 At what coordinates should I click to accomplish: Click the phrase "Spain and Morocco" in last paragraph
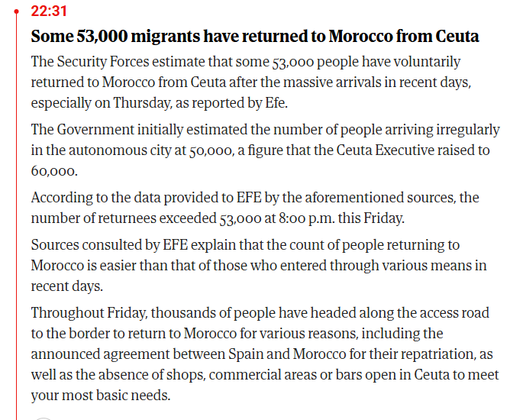point(287,354)
